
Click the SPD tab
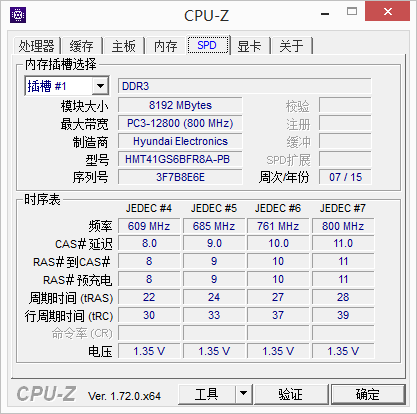pos(209,45)
